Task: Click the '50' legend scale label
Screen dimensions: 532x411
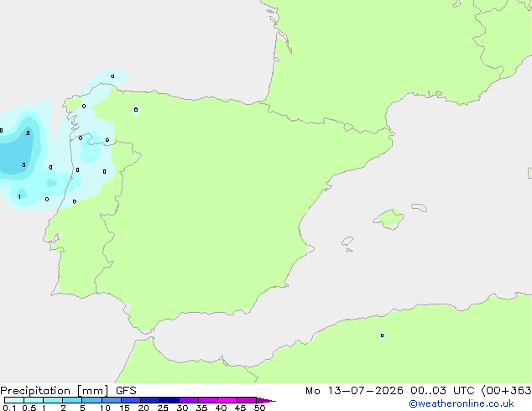Action: tap(259, 408)
